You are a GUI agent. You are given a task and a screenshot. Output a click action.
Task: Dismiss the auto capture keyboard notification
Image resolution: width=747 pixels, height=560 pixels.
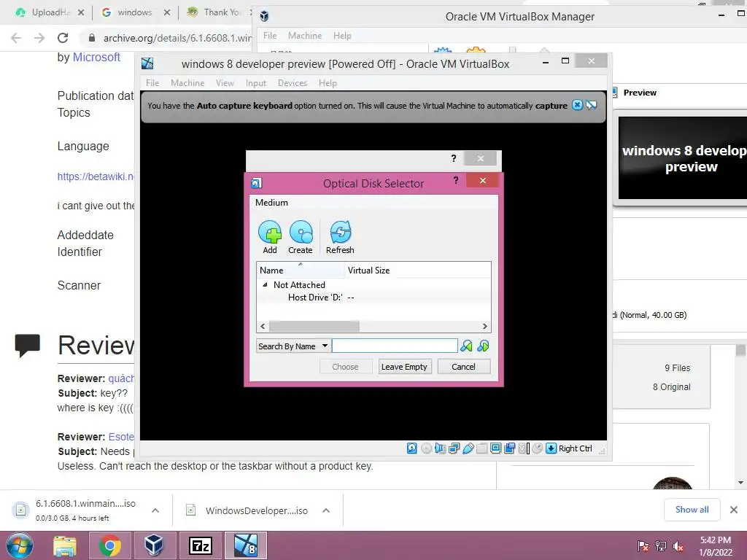(577, 105)
